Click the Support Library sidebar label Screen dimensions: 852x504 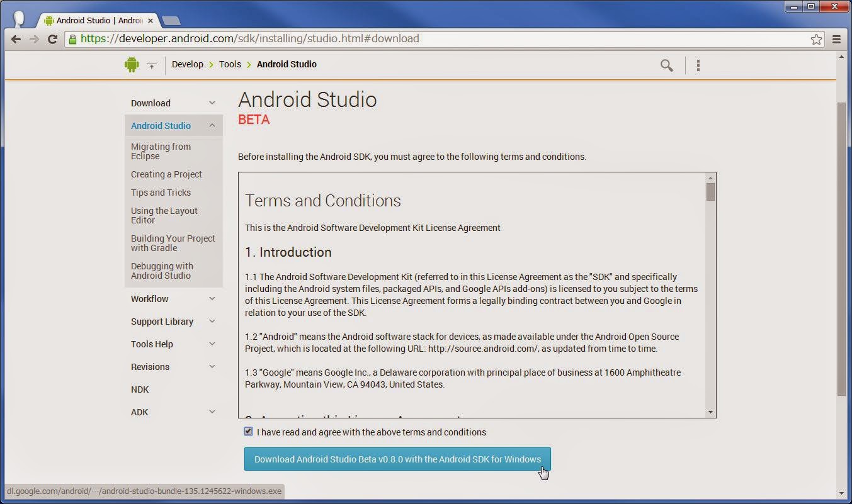162,322
